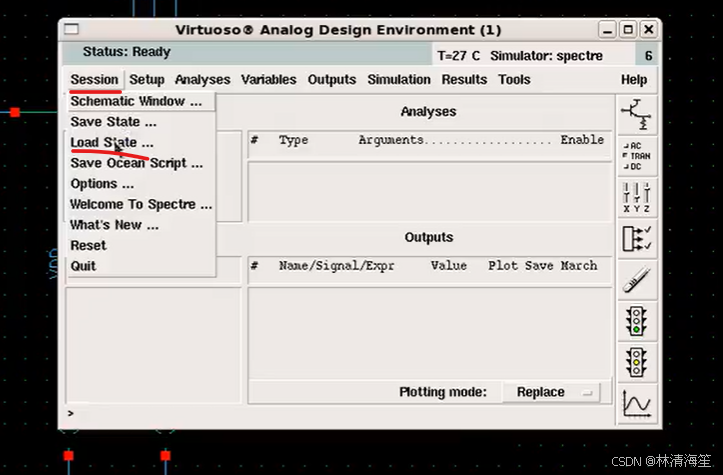
Task: Open the Results menu
Action: tap(464, 80)
